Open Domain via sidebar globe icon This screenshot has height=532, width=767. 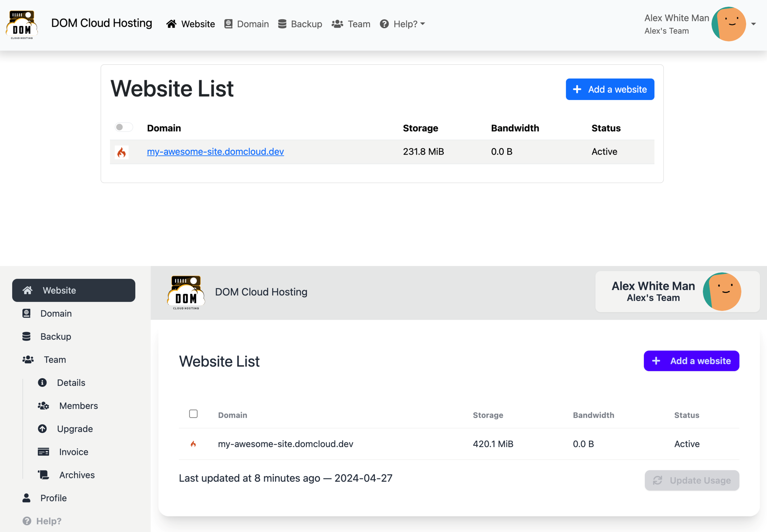[26, 313]
